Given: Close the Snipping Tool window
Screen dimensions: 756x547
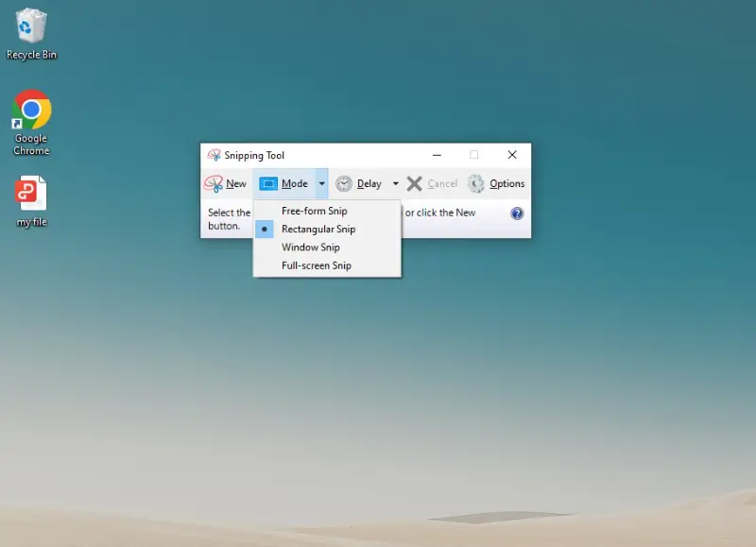Looking at the screenshot, I should 512,155.
